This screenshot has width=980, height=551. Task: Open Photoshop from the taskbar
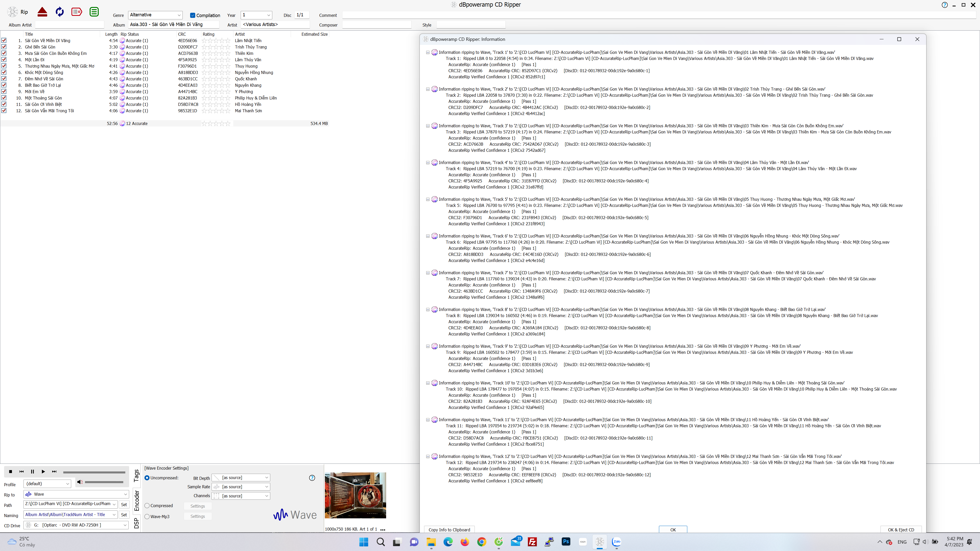pos(566,542)
